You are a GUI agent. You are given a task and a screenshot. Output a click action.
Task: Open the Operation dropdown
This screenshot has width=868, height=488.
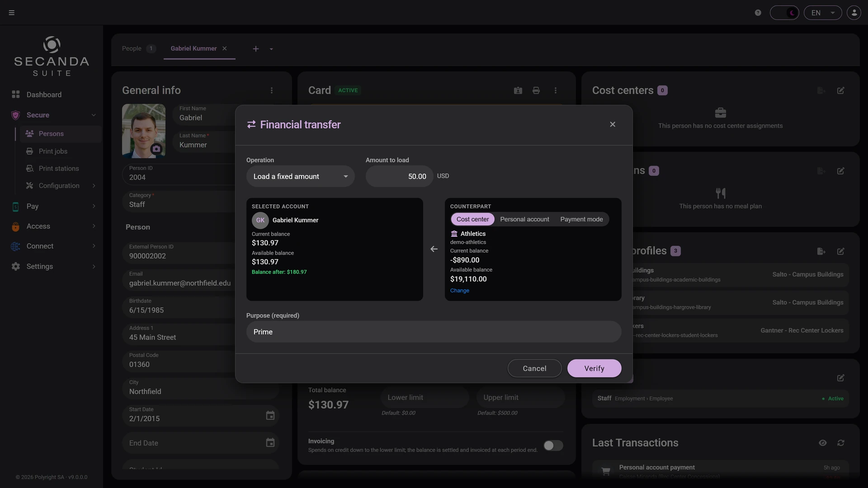tap(301, 176)
